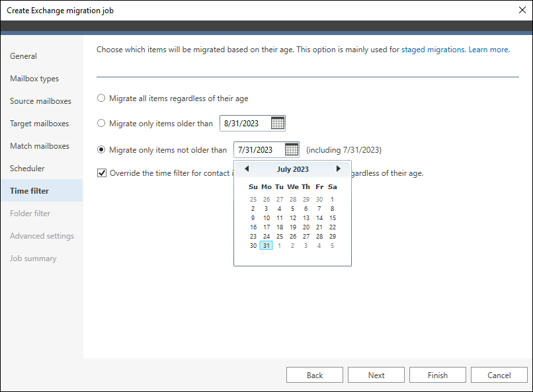
Task: Select July 15 in the calendar
Action: (333, 217)
